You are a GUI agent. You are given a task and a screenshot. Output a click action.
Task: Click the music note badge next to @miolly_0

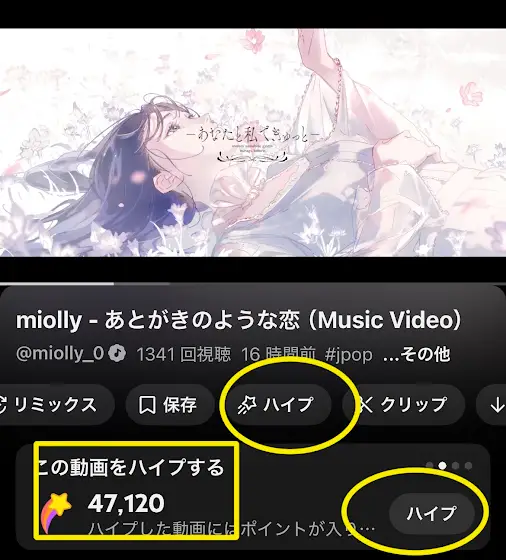click(x=117, y=354)
